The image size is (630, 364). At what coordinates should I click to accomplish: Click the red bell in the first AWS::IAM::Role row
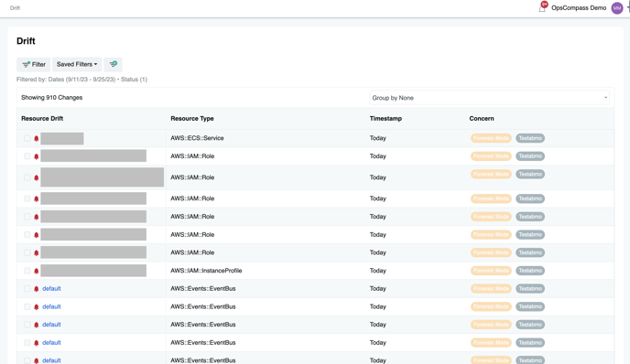click(36, 156)
